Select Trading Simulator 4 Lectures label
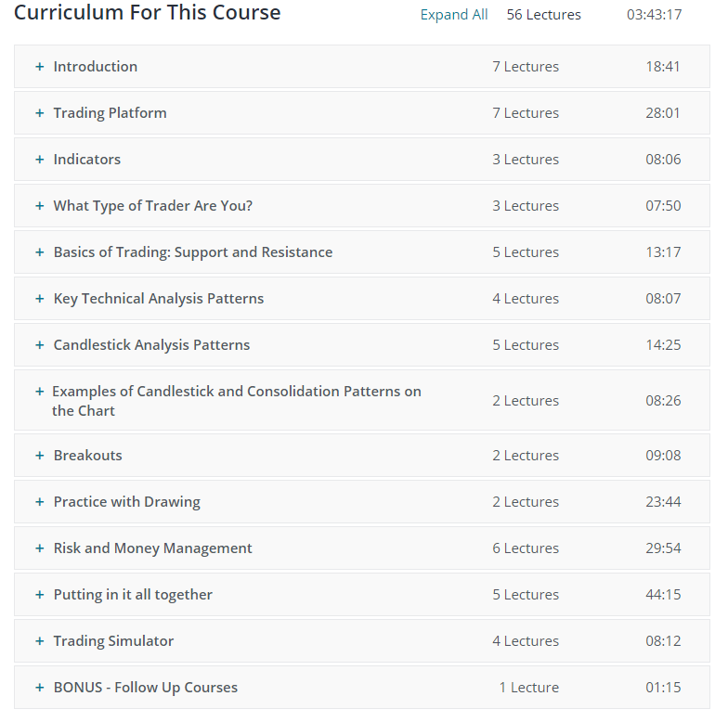The image size is (728, 722). (x=526, y=641)
